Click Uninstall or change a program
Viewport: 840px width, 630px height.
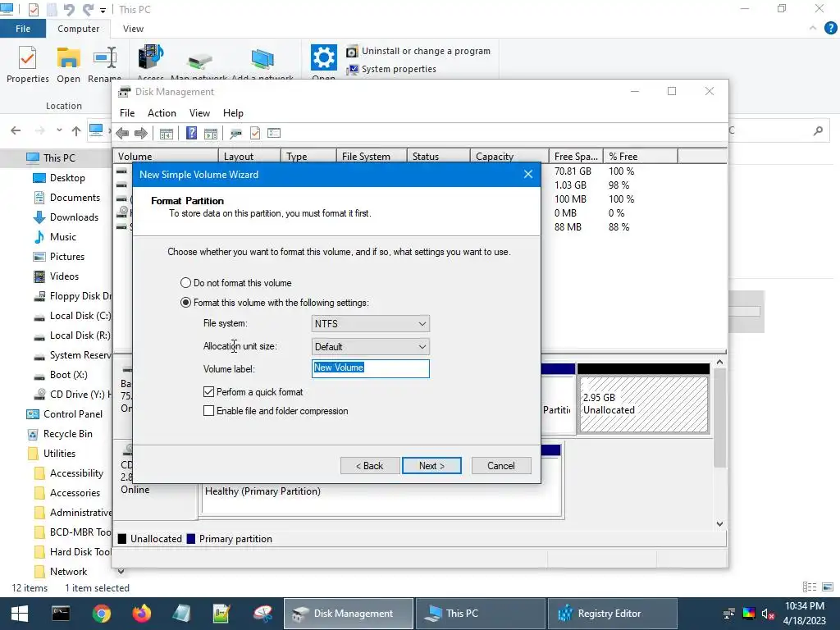click(418, 51)
